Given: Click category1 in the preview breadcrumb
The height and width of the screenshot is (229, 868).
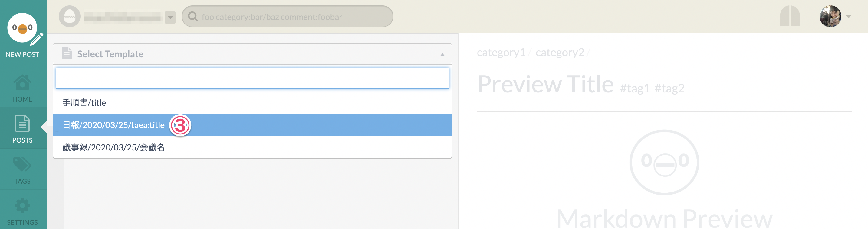Looking at the screenshot, I should point(501,53).
